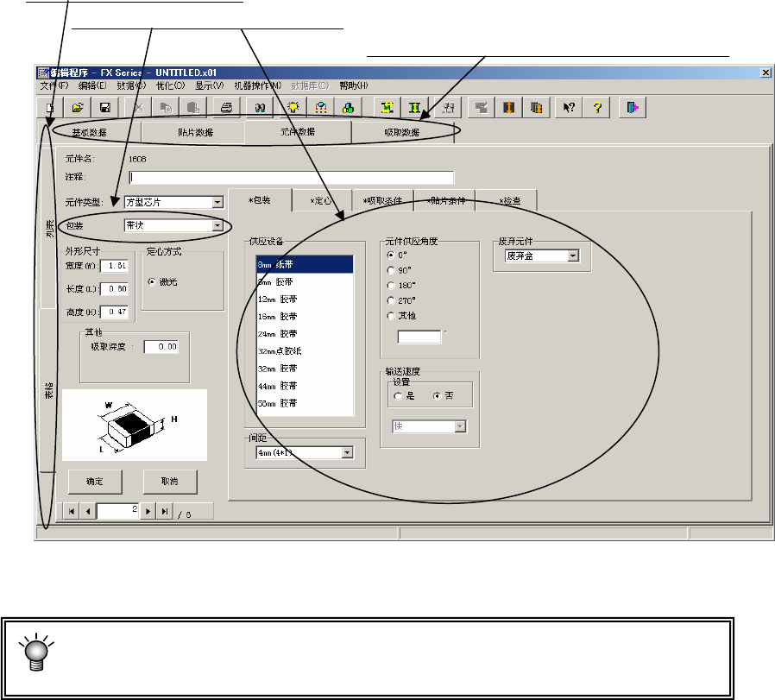Select the 270° supply angle radio button
The width and height of the screenshot is (775, 700).
click(x=391, y=300)
